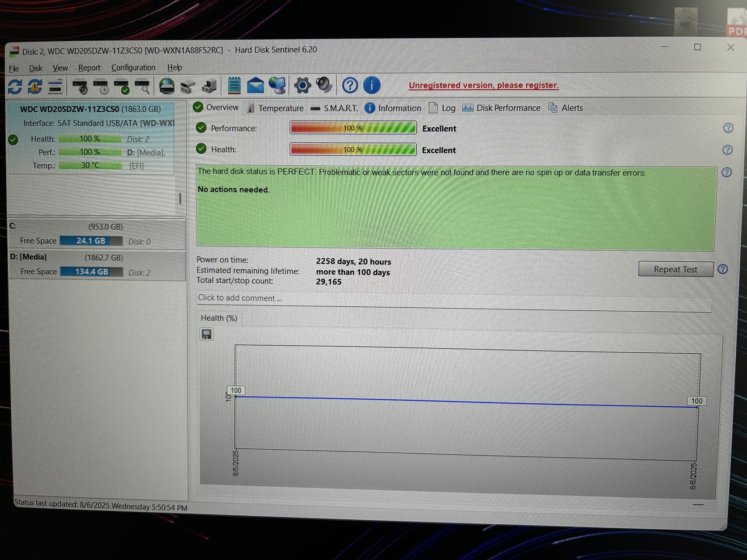
Task: Click the disk list panel toolbar icon
Action: click(x=55, y=87)
